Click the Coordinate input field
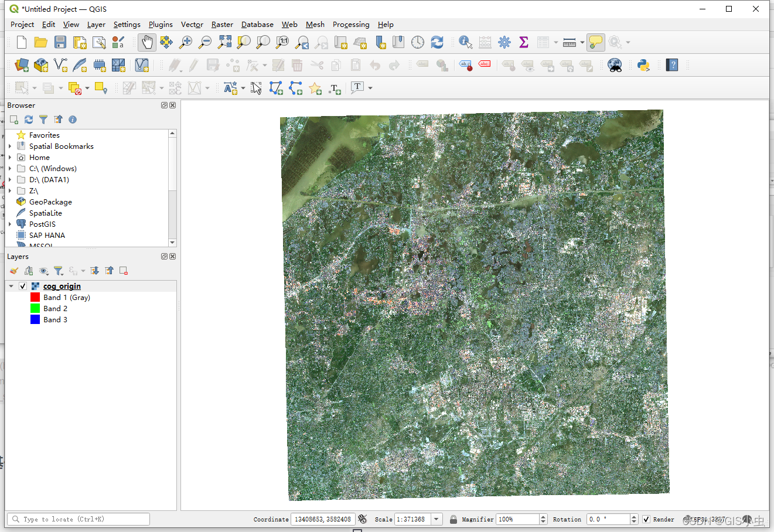The height and width of the screenshot is (532, 774). pos(323,519)
